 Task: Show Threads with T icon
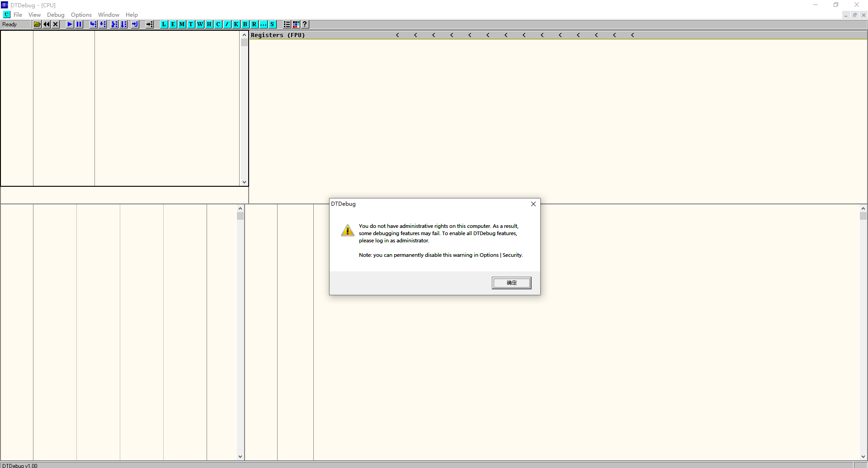(x=191, y=24)
